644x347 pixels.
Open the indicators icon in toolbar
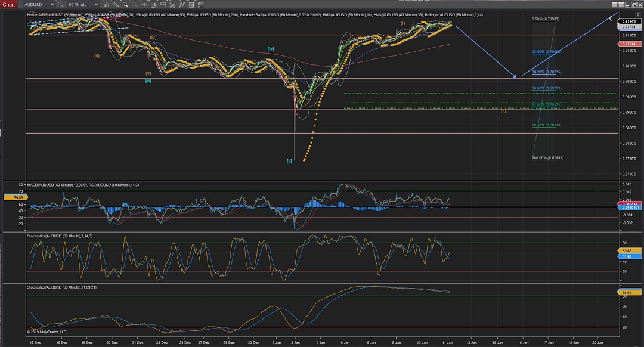(x=172, y=5)
